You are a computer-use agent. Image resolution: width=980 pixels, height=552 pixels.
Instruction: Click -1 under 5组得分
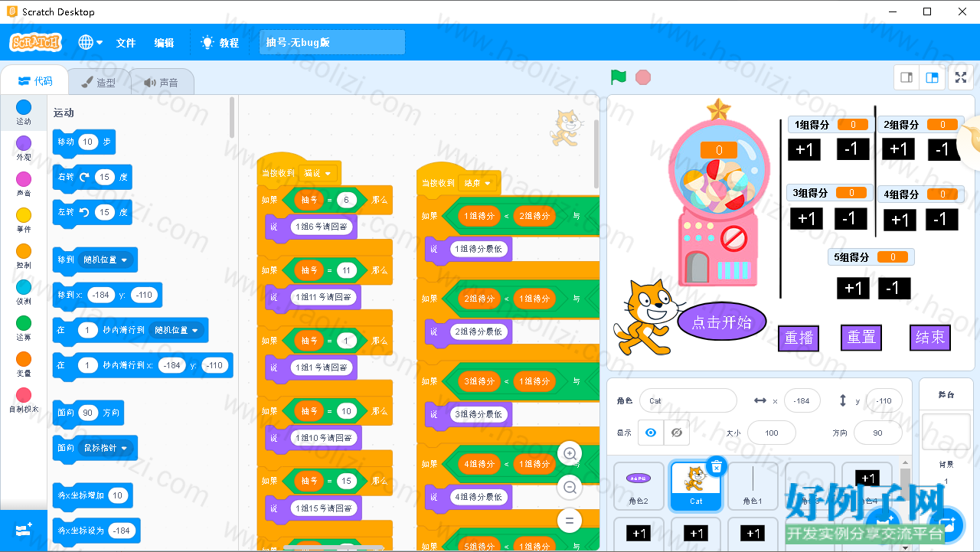coord(893,288)
